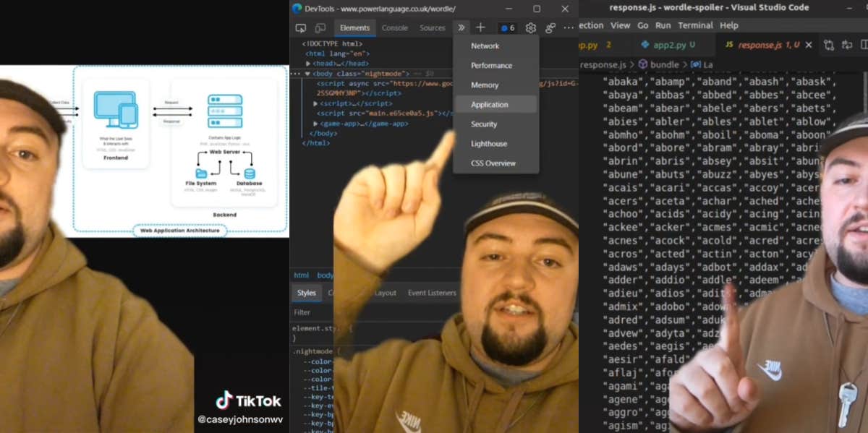Click the Edge logo in DevTools title bar
Viewport: 868px width, 433px height.
click(x=297, y=9)
